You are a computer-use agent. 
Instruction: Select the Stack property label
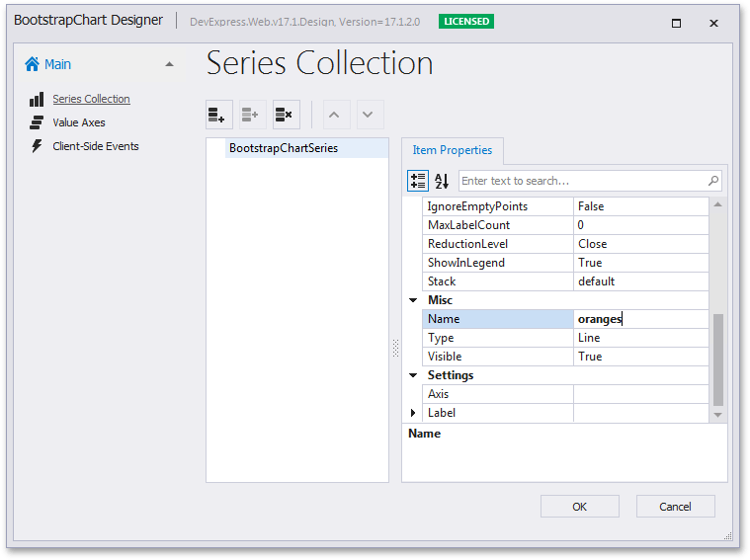497,281
